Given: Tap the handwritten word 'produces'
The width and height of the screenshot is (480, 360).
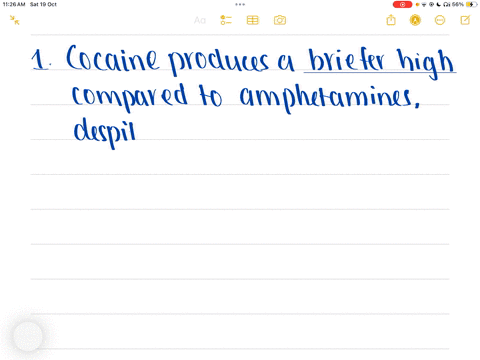Looking at the screenshot, I should click(x=218, y=62).
